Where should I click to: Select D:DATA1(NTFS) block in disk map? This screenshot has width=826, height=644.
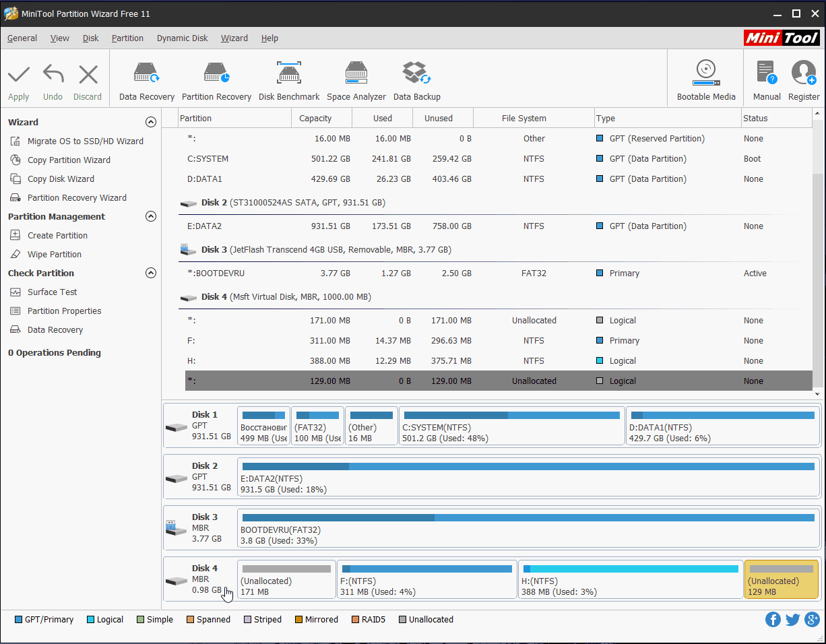coord(723,426)
